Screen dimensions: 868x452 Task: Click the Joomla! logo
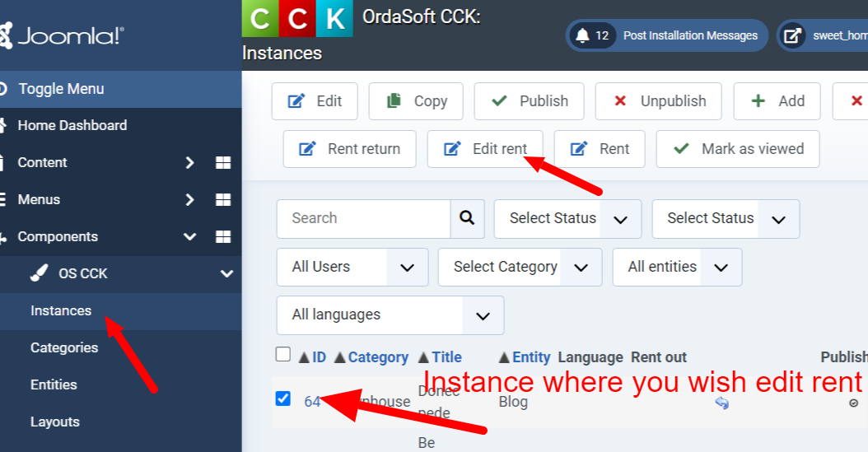pos(62,36)
